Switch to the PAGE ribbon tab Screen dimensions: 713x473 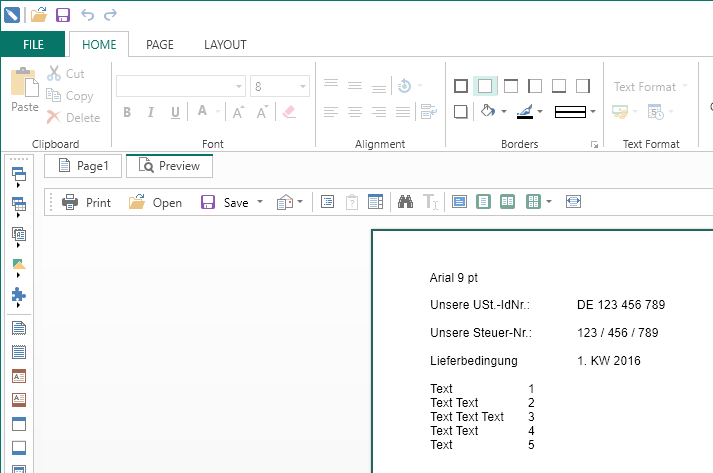[160, 45]
